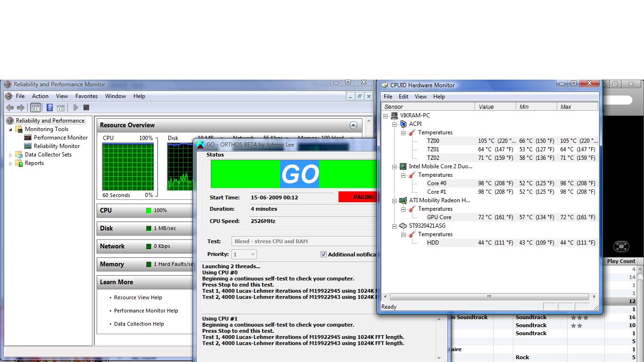Open the Resource View Help link

coord(138,298)
